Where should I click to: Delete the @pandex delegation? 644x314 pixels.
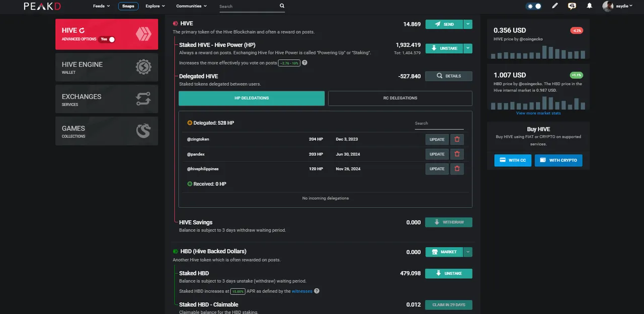coord(457,154)
